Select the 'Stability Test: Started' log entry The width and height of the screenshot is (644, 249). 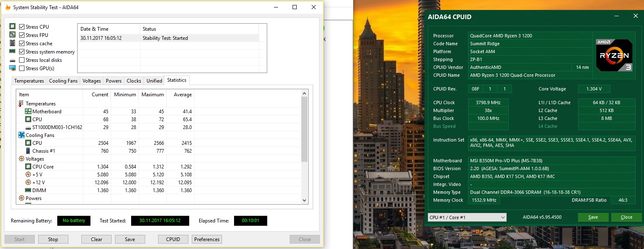point(168,38)
